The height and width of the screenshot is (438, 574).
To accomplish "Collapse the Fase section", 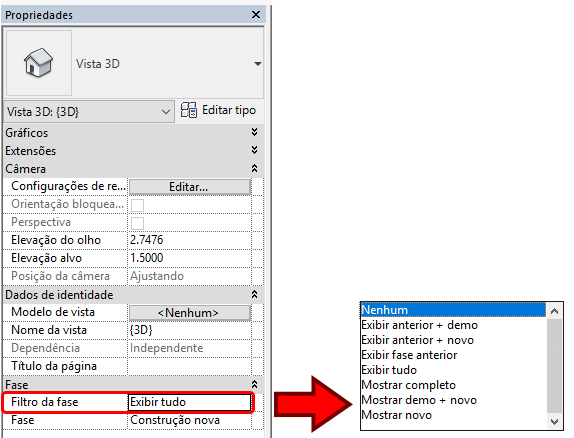I will pyautogui.click(x=254, y=384).
